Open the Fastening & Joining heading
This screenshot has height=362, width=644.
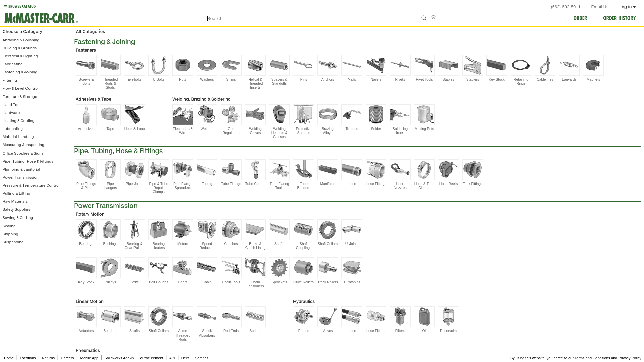click(105, 42)
